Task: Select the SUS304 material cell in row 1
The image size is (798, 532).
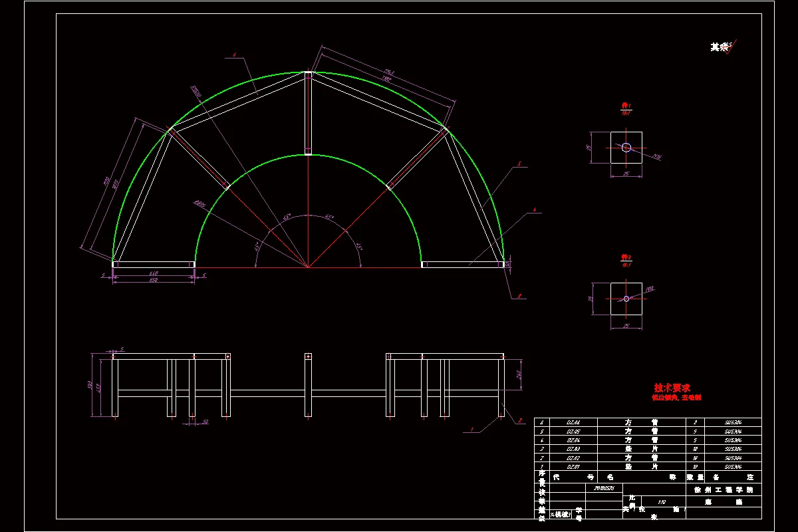Action: tap(733, 467)
